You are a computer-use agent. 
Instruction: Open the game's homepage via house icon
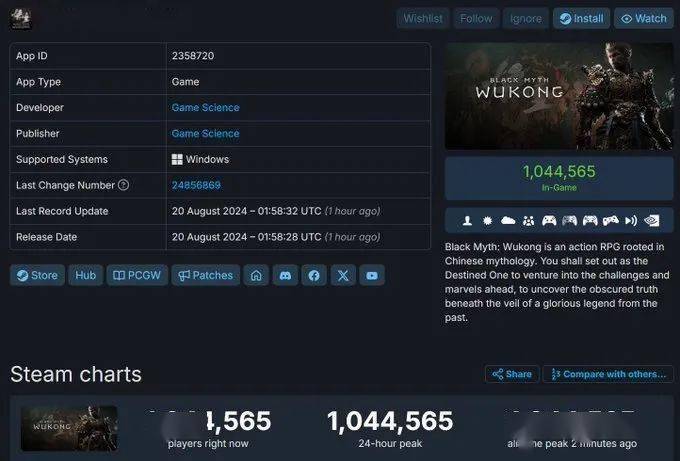click(257, 275)
